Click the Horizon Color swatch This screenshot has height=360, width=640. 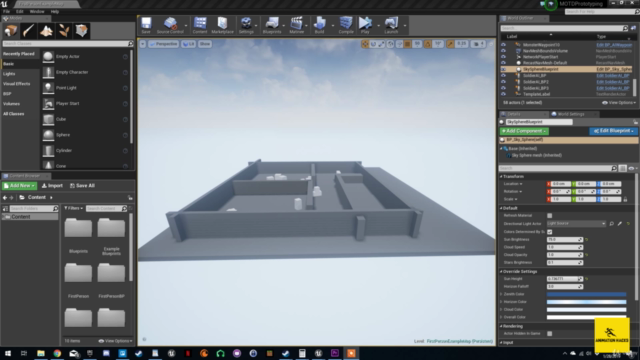click(587, 302)
